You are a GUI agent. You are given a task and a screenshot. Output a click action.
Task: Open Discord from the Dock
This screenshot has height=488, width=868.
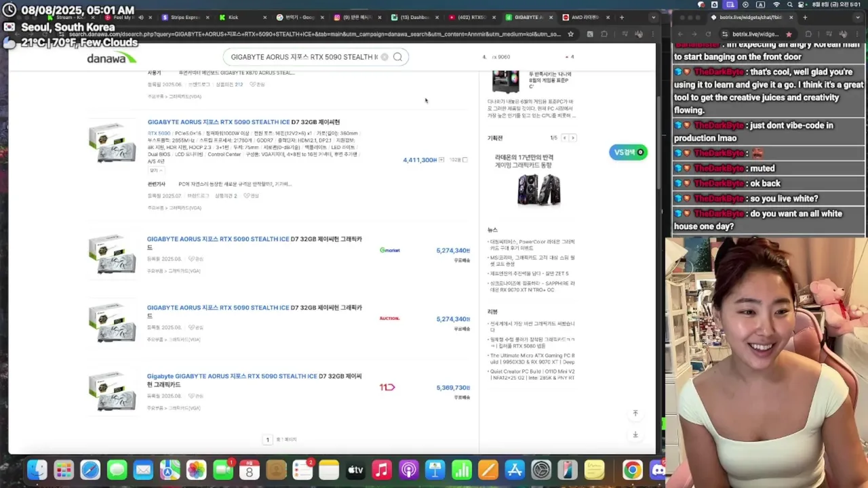pos(657,470)
